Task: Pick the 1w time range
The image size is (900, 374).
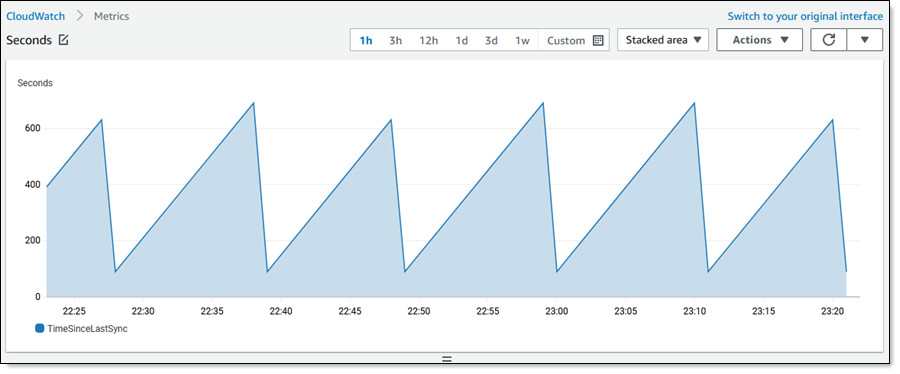Action: (522, 41)
